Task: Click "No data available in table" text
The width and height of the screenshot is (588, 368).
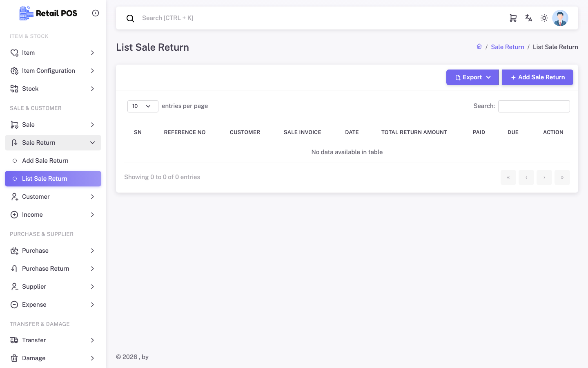Action: pyautogui.click(x=347, y=152)
